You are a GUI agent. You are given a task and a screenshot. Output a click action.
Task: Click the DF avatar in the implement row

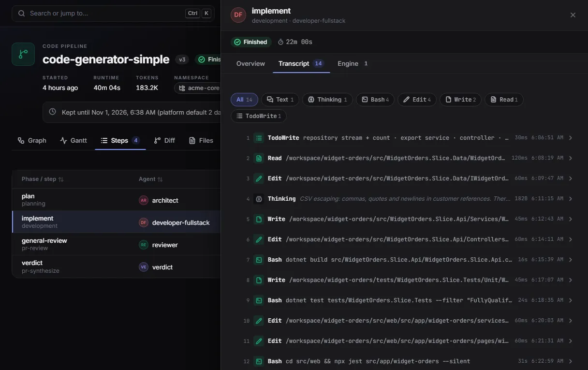pos(144,222)
